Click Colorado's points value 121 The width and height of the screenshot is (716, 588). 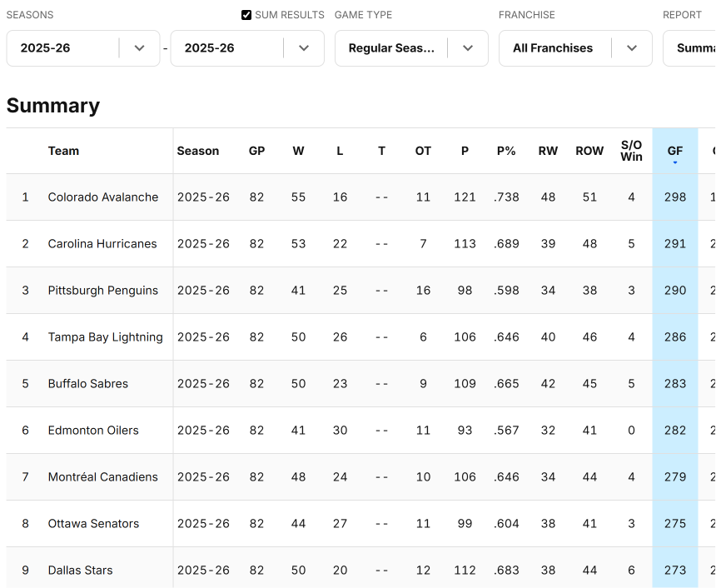465,197
